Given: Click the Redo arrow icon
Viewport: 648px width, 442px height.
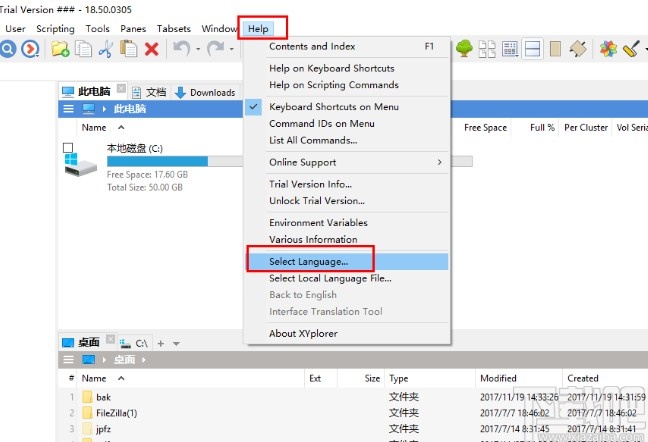Looking at the screenshot, I should click(x=216, y=49).
